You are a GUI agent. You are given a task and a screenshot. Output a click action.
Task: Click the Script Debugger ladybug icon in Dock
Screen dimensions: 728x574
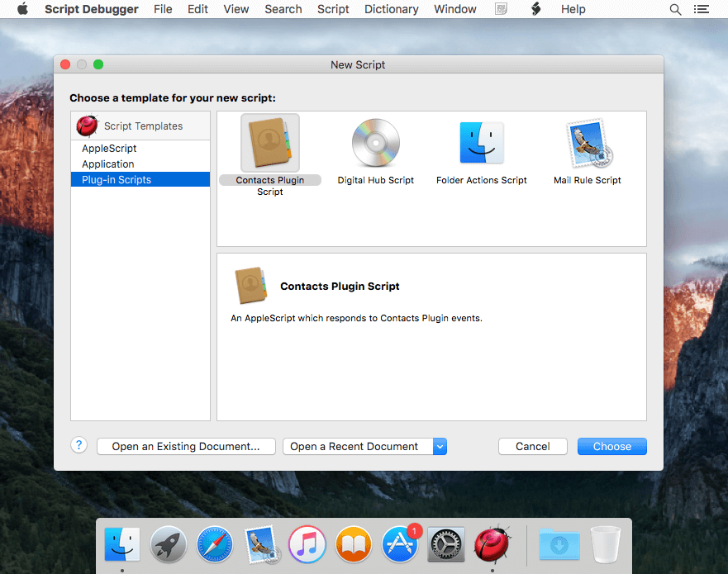[492, 544]
